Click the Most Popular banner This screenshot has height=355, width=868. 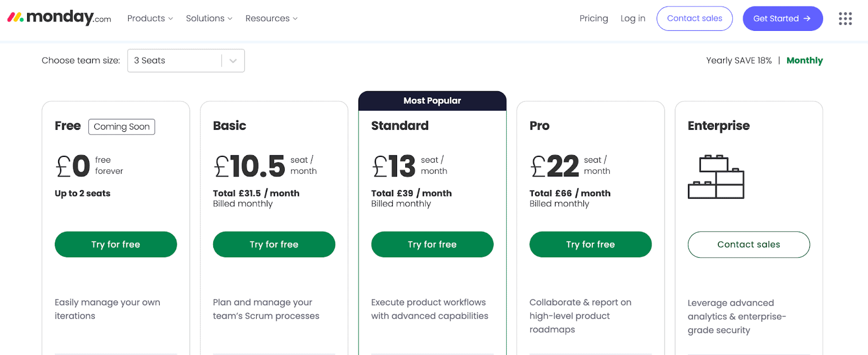[x=432, y=101]
